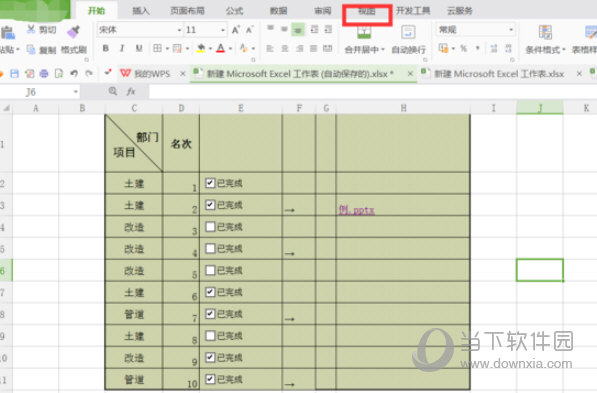This screenshot has height=393, width=597.
Task: Click the Redo arrow
Action: [x=89, y=73]
